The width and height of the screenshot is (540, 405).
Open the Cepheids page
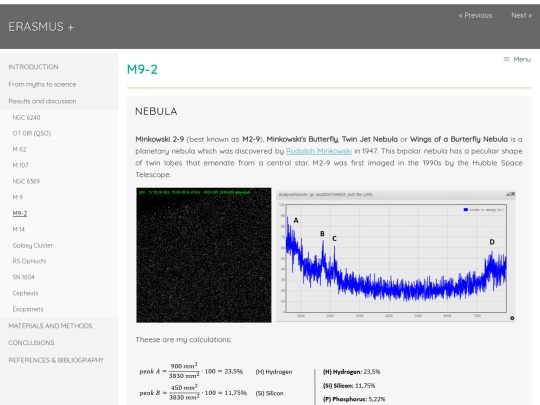(25, 293)
